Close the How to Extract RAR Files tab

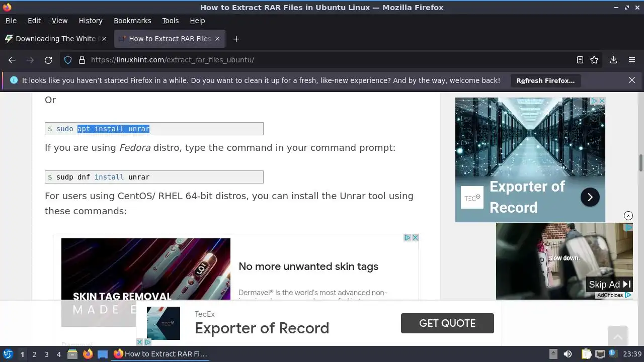point(217,39)
